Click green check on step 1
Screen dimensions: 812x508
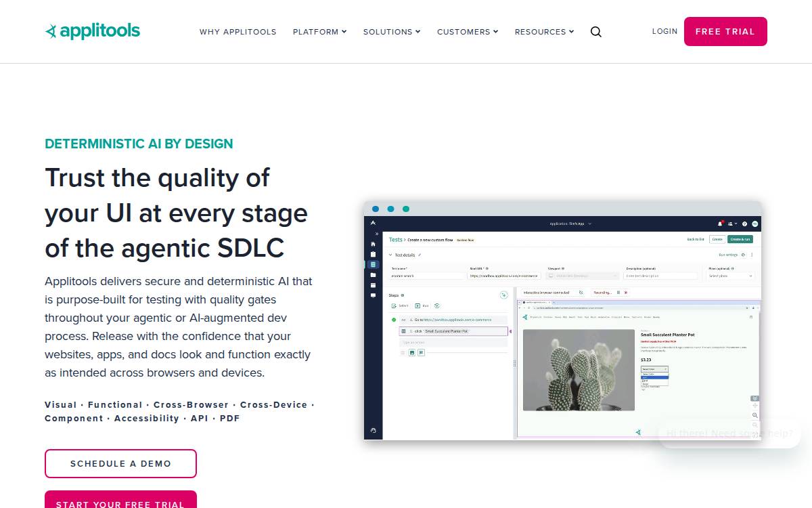click(394, 320)
